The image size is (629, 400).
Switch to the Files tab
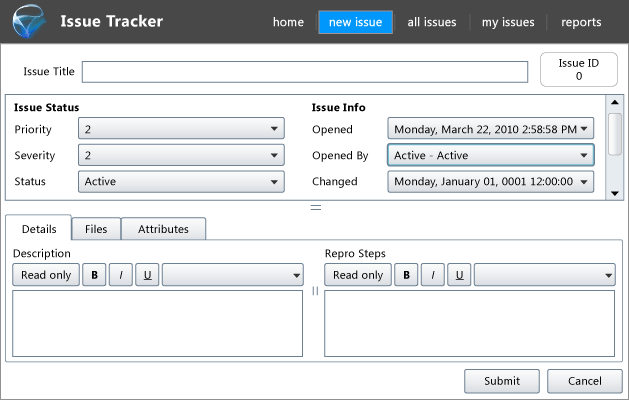96,229
